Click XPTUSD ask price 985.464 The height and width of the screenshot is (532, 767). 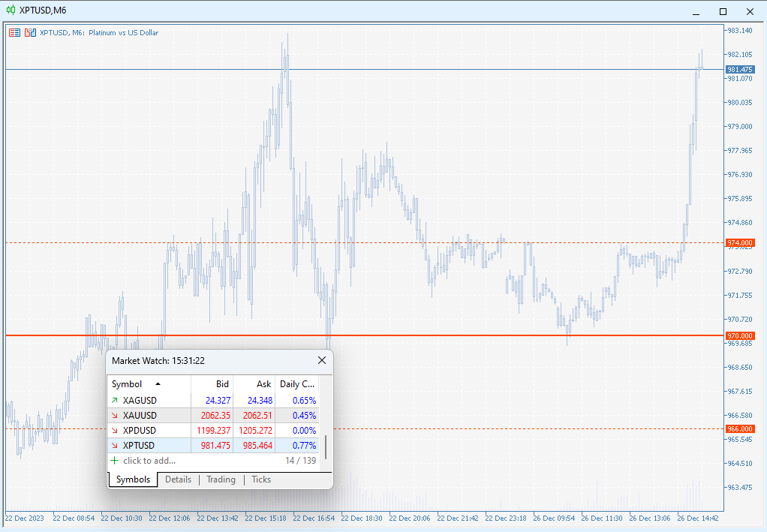(x=257, y=446)
